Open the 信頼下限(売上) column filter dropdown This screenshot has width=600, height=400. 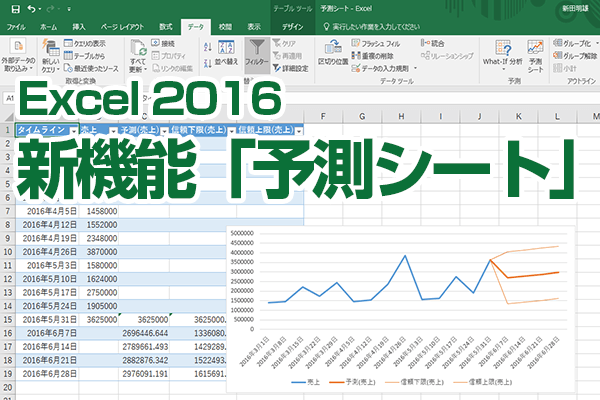232,131
